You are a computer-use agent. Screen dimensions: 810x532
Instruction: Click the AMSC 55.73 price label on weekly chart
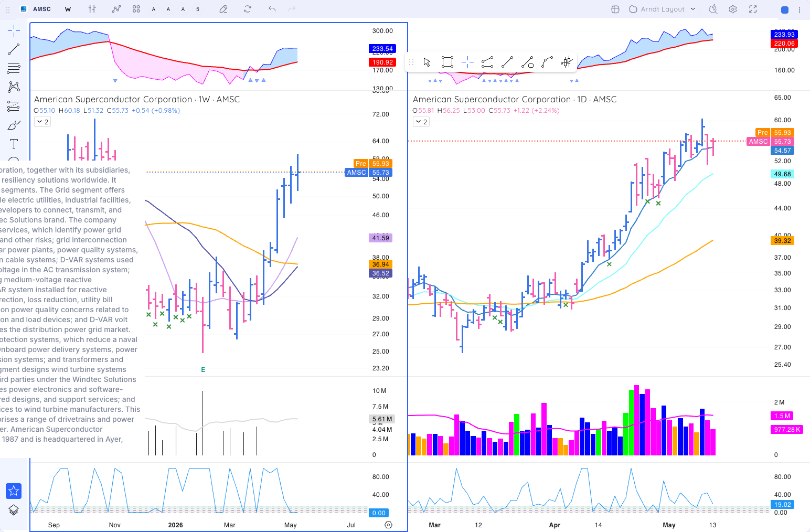[369, 173]
